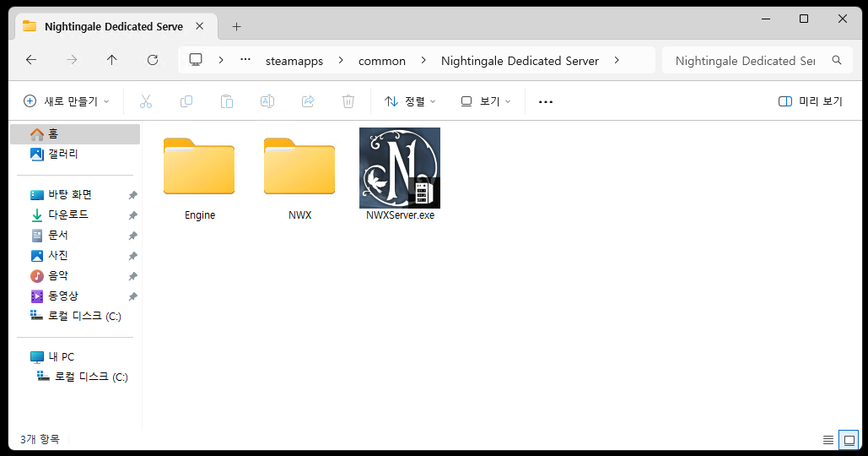The image size is (868, 456).
Task: Click the Share icon in toolbar
Action: click(x=308, y=101)
